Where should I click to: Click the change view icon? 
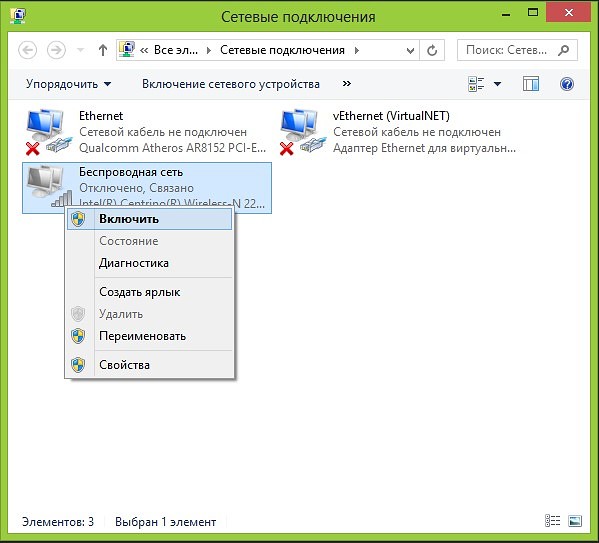coord(476,84)
